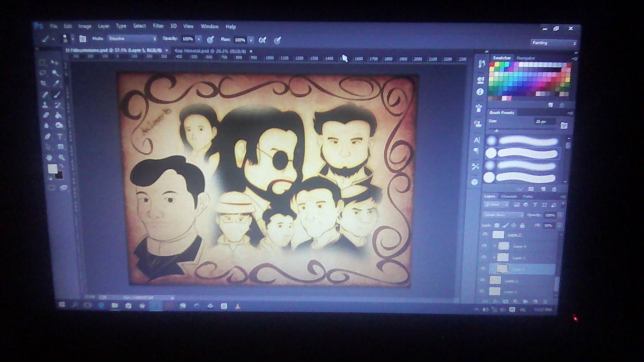644x362 pixels.
Task: Select the Hand tool
Action: [x=49, y=157]
